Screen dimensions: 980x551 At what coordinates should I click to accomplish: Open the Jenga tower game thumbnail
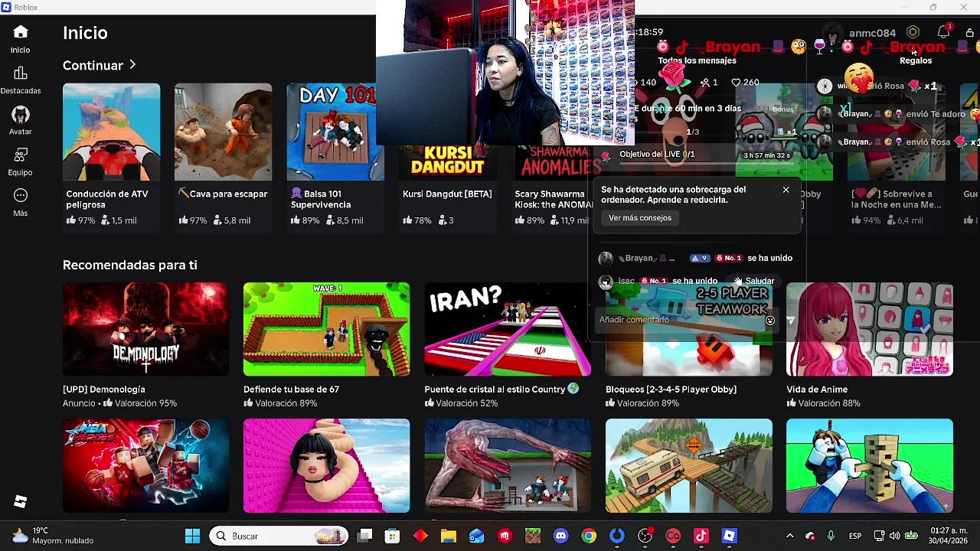pos(870,465)
